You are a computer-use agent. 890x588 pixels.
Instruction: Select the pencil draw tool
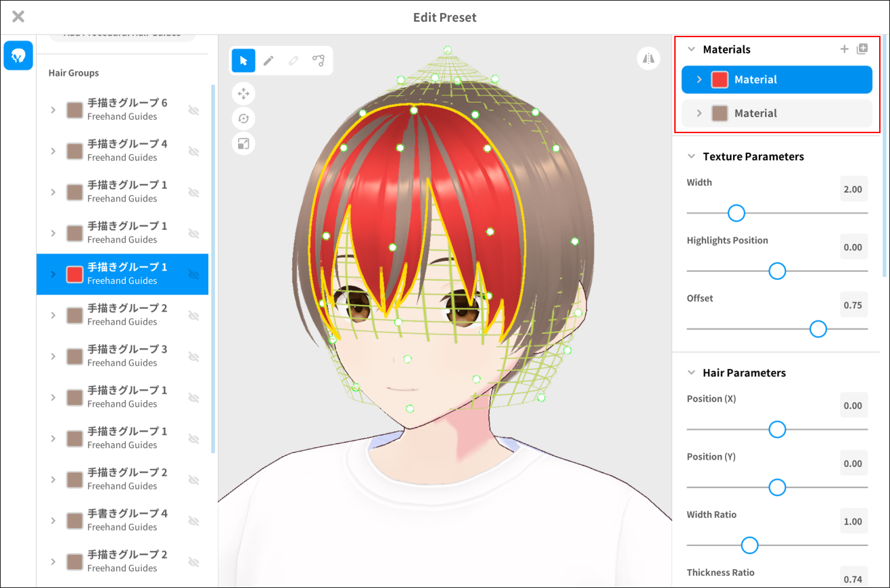[268, 61]
